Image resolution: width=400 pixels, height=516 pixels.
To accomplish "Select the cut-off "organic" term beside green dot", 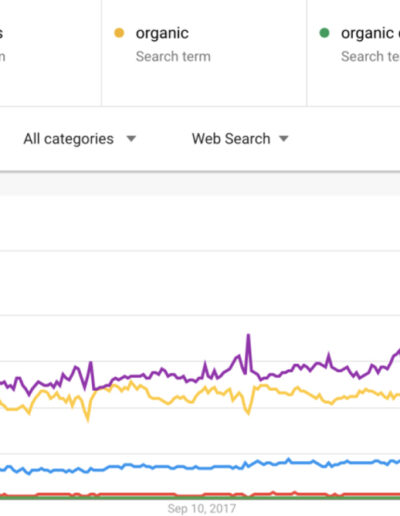I will [x=370, y=34].
